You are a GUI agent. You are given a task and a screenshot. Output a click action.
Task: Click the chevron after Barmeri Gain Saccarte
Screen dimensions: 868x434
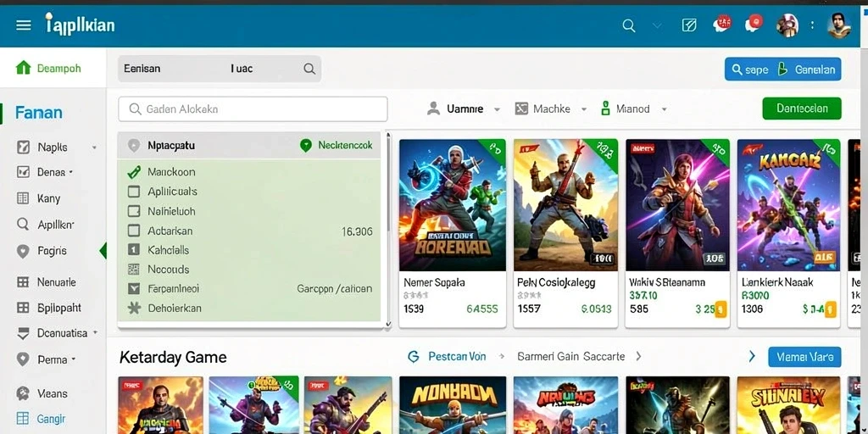point(638,356)
